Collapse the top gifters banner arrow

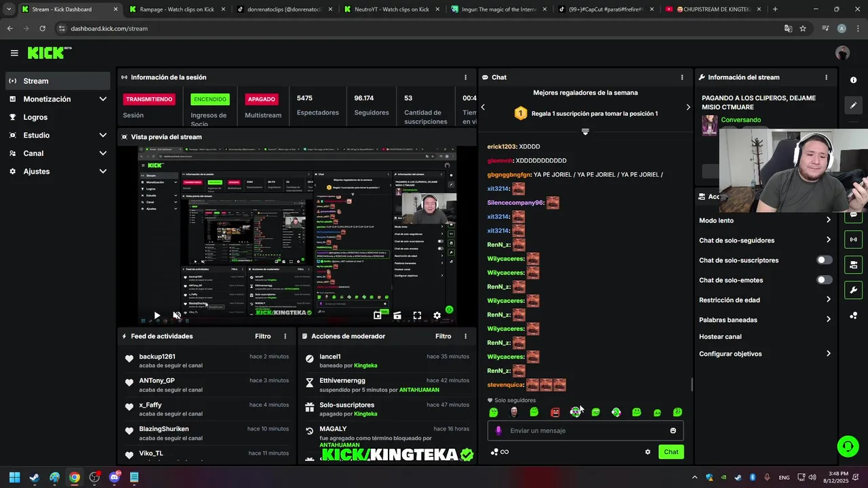585,131
